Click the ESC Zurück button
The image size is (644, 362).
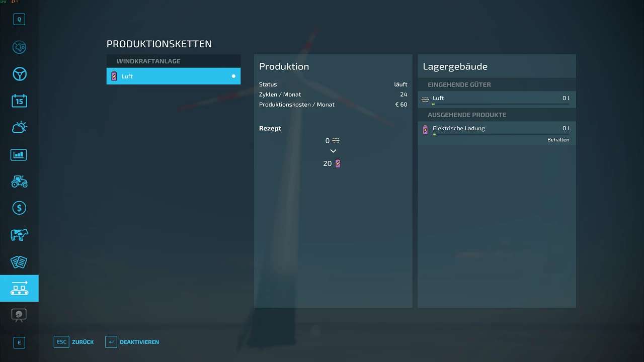click(x=74, y=342)
